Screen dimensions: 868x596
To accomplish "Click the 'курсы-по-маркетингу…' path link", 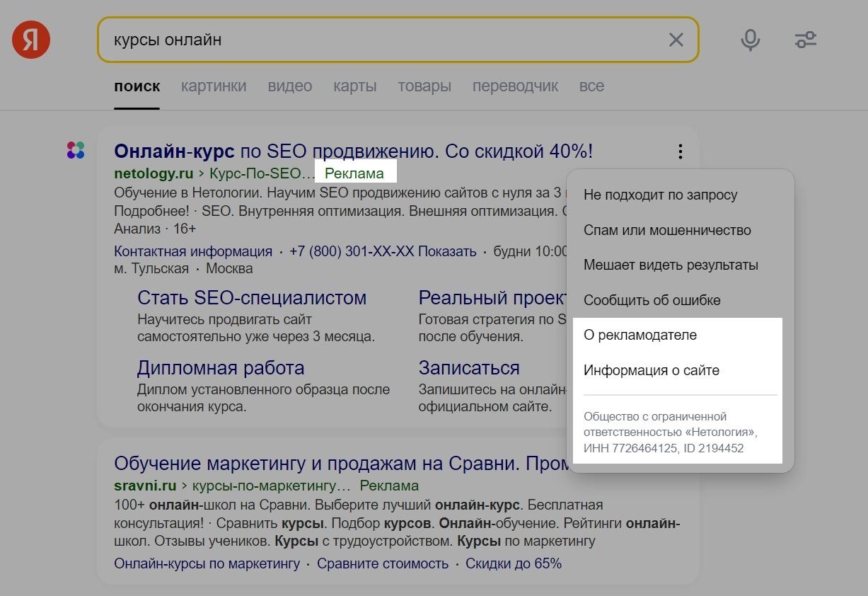I will (272, 486).
